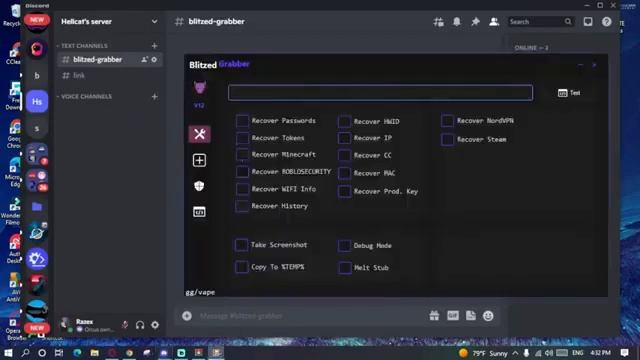The width and height of the screenshot is (640, 360).
Task: Create channel plus next to TEXT CHANNELS
Action: (154, 46)
